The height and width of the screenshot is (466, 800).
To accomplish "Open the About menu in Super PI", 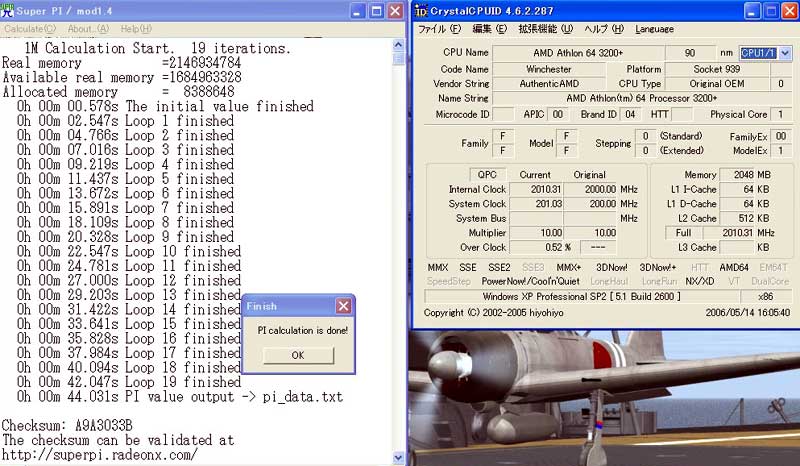I will click(x=88, y=29).
